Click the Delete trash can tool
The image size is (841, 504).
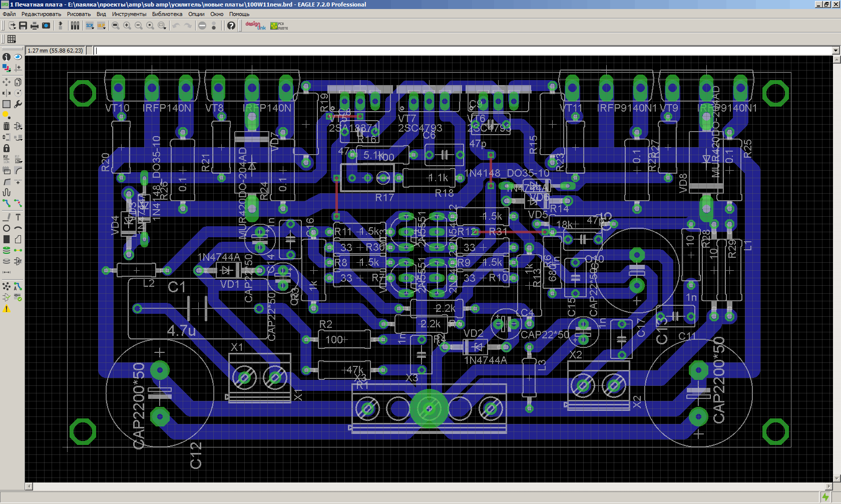pyautogui.click(x=7, y=126)
